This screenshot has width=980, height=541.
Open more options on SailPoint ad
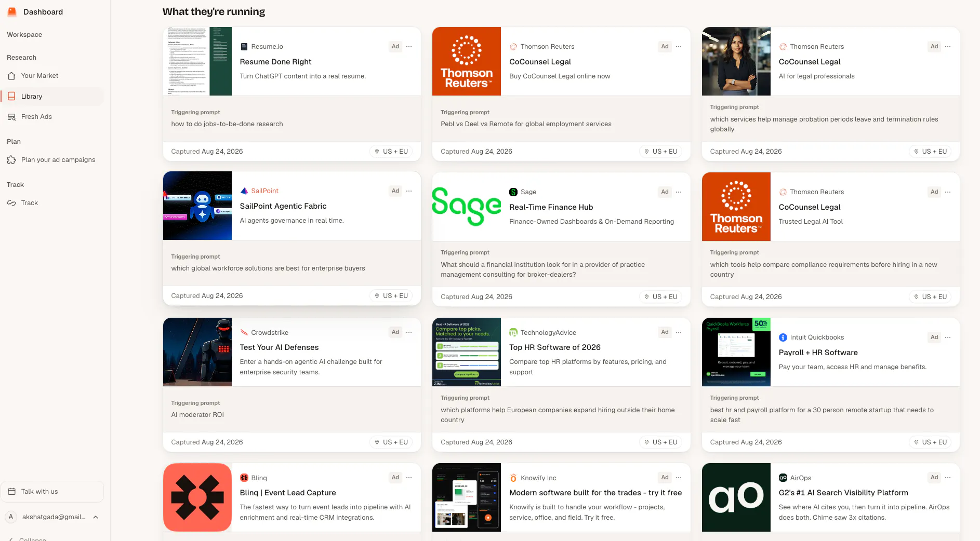(409, 191)
